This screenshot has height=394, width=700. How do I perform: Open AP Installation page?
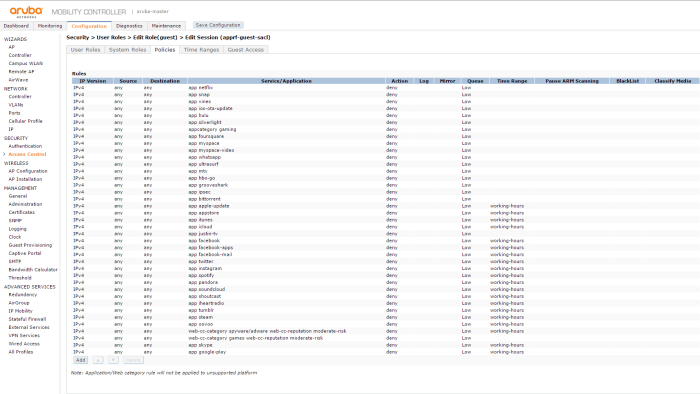(25, 179)
